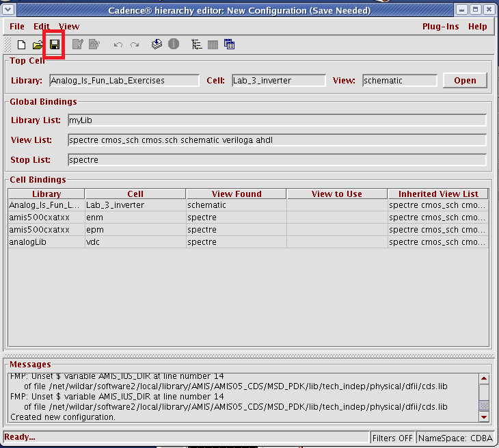The width and height of the screenshot is (499, 448).
Task: Click Inherited View List cell for epm row
Action: [x=438, y=230]
